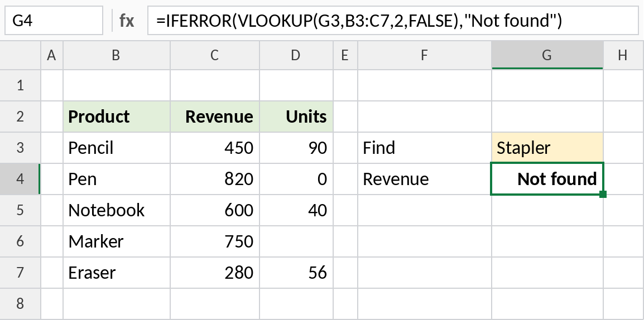Select column E header
Image resolution: width=644 pixels, height=320 pixels.
click(345, 55)
